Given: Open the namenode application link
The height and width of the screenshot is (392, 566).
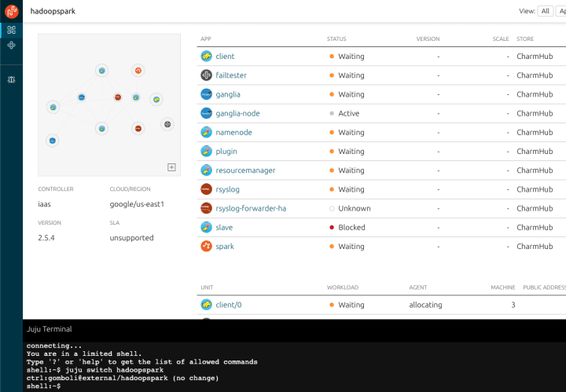Looking at the screenshot, I should point(233,132).
